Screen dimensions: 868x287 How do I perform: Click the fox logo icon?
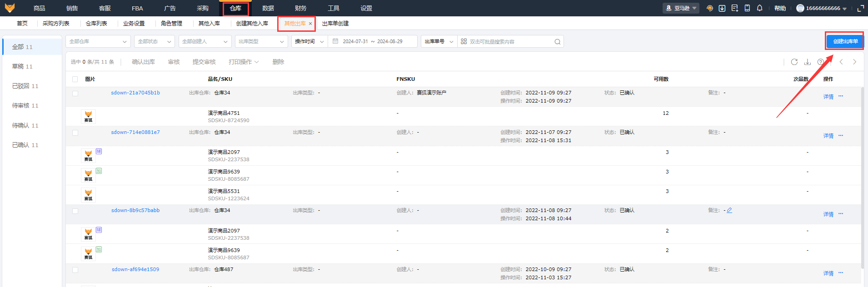(x=10, y=8)
